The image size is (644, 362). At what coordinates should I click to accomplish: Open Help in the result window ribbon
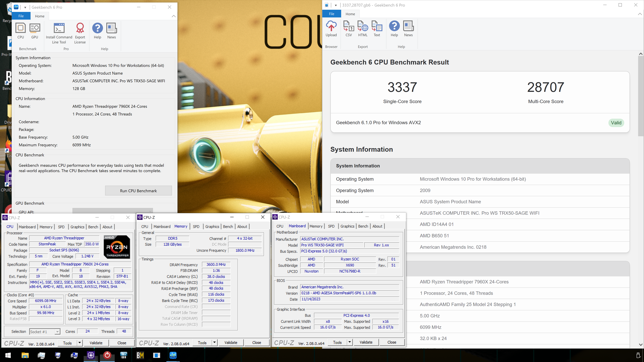coord(394,29)
